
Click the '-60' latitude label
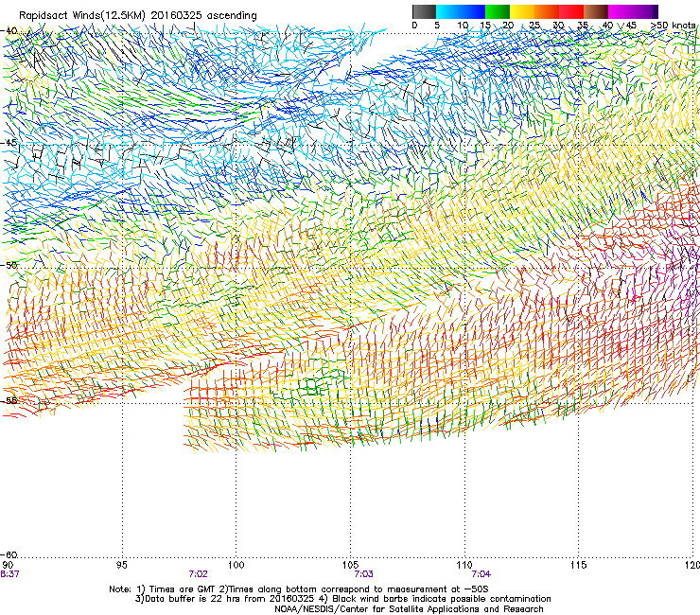(9, 554)
